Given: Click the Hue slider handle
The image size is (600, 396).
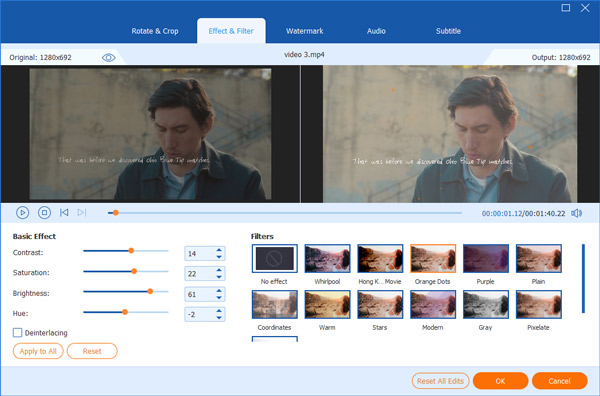Looking at the screenshot, I should pos(125,312).
